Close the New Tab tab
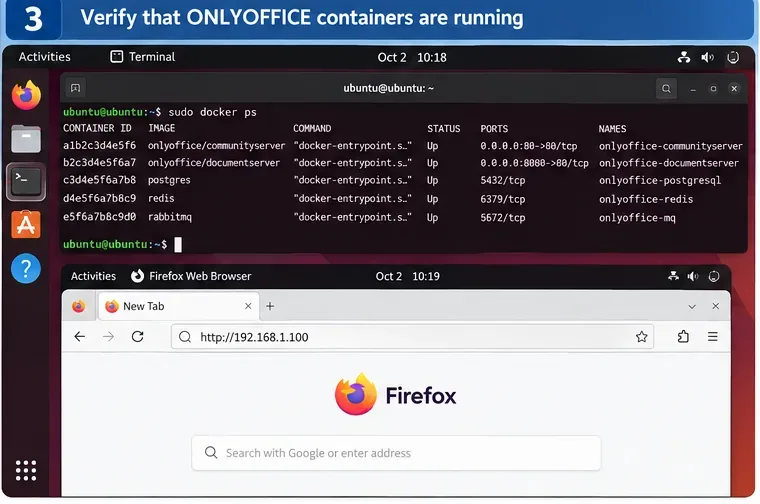 [248, 306]
